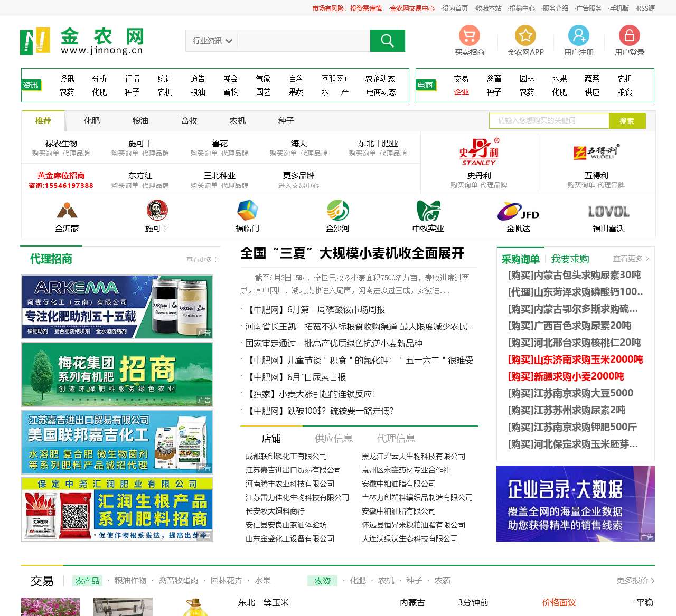Open the 金农网交易中心 link
The height and width of the screenshot is (616, 676).
(x=412, y=8)
